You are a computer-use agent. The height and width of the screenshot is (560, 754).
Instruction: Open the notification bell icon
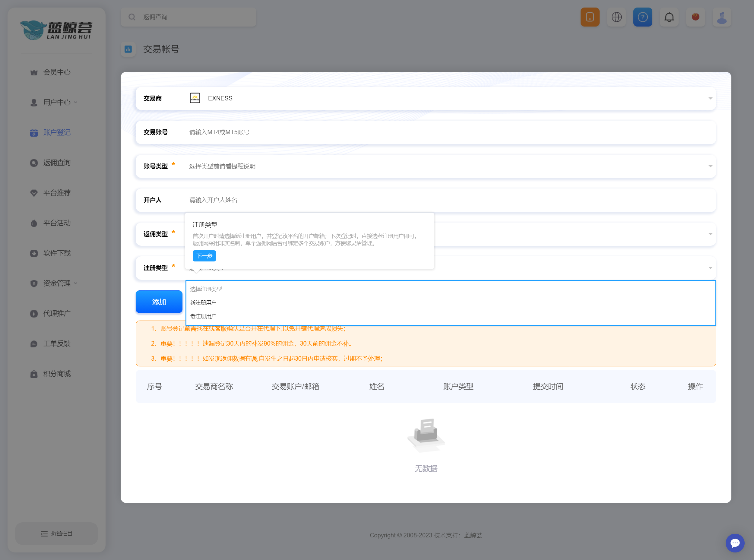(x=669, y=17)
